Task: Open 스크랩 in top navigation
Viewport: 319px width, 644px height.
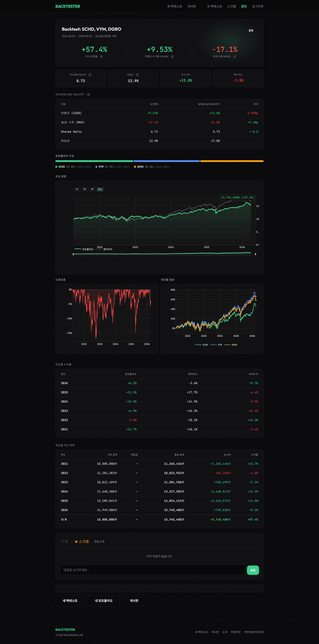Action: coord(231,6)
